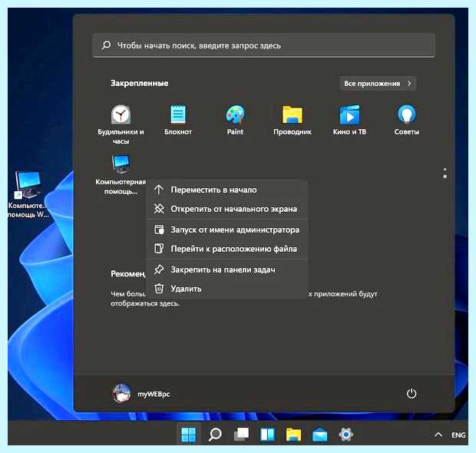Open Paint from pinned apps
Screen dimensions: 476x453
235,120
